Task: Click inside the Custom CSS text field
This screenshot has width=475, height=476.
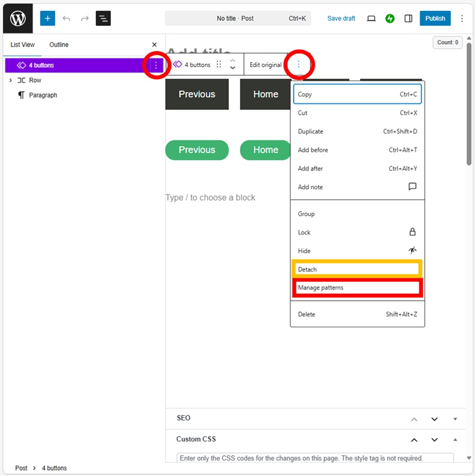Action: pyautogui.click(x=315, y=458)
